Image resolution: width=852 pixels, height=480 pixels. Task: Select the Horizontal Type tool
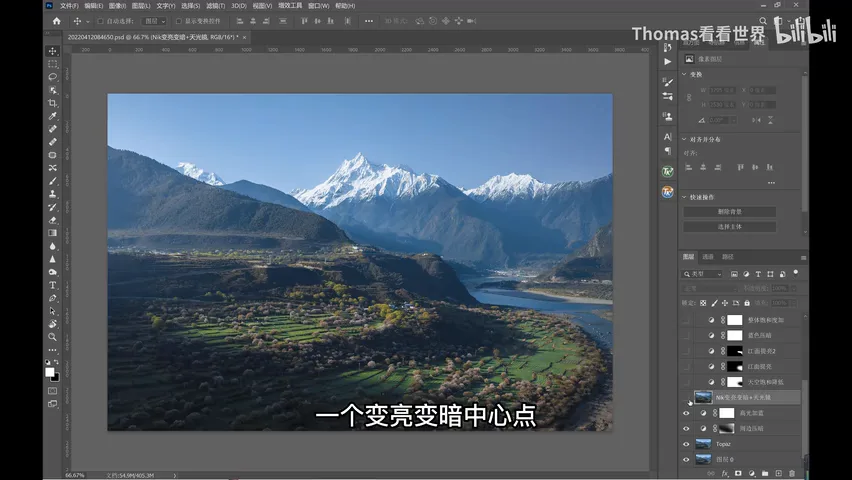(x=53, y=285)
